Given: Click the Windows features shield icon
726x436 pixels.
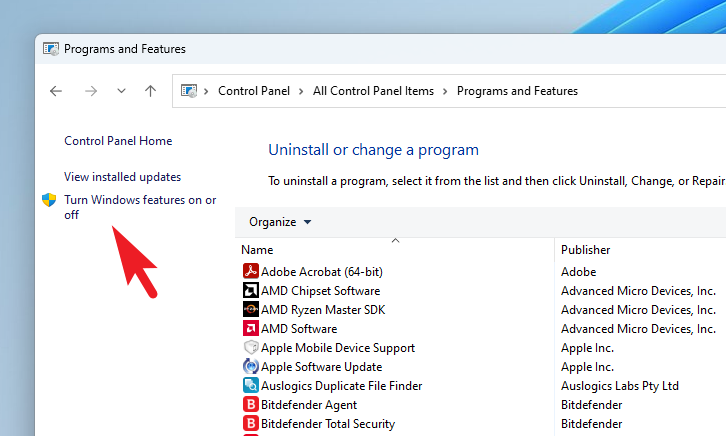Looking at the screenshot, I should pos(49,200).
